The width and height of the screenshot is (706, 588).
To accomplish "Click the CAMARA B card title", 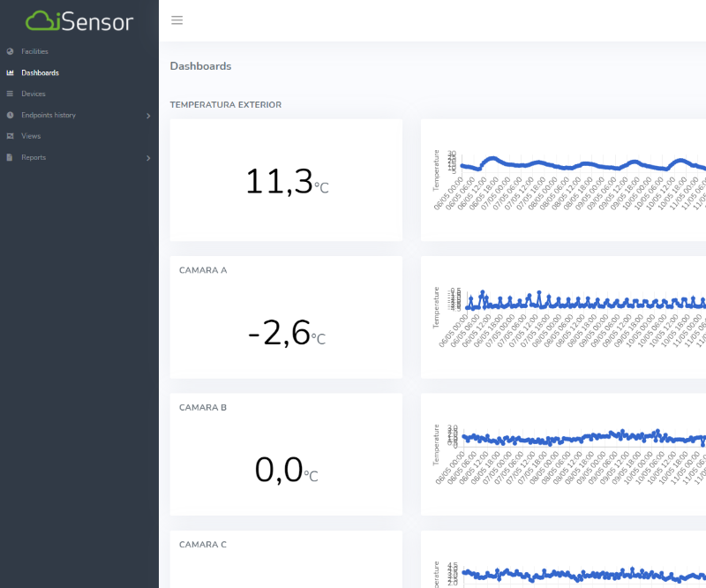I will (203, 407).
